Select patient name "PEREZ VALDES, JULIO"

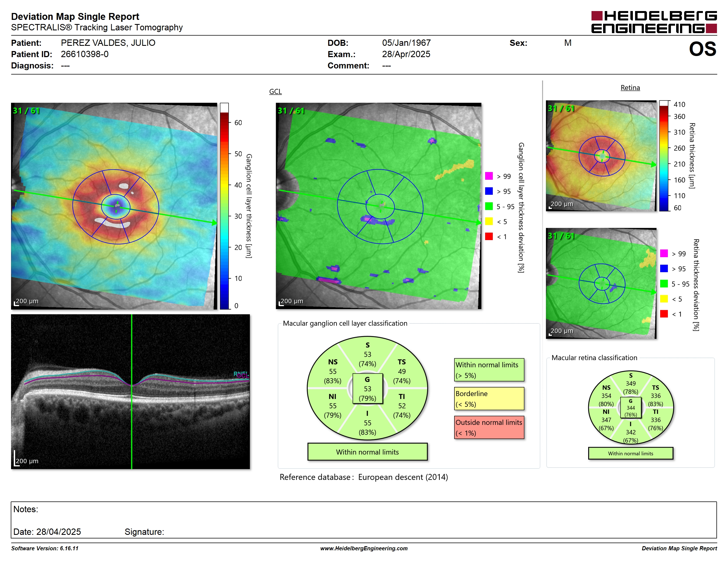108,43
